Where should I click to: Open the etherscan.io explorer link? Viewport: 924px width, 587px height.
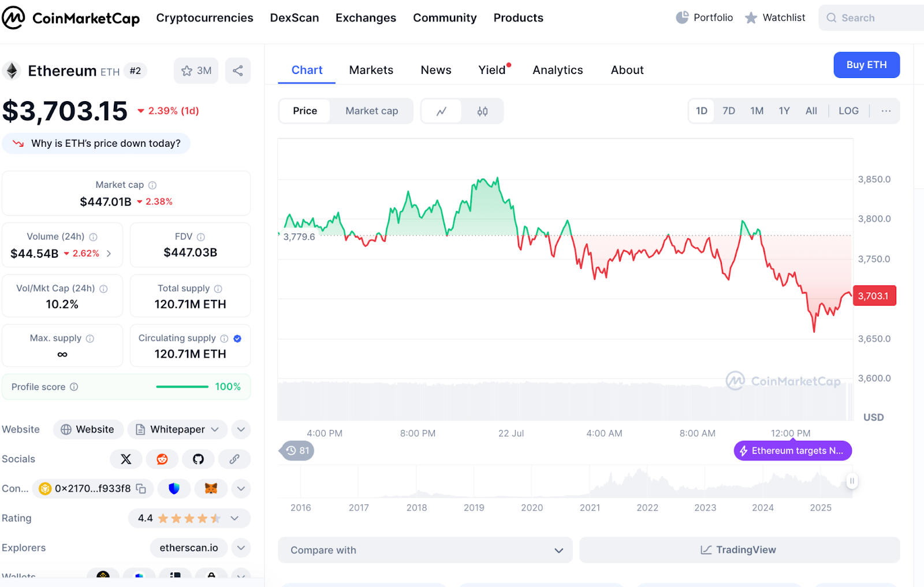[189, 548]
